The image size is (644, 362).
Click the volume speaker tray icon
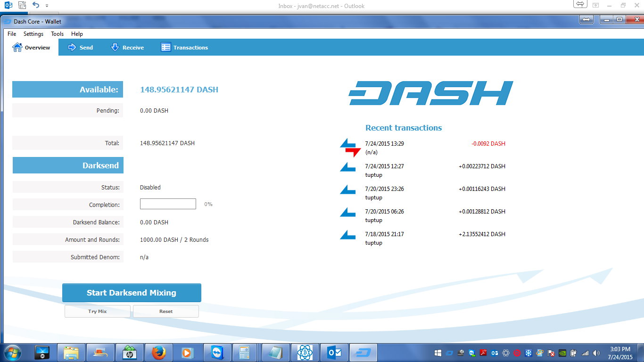coord(596,353)
